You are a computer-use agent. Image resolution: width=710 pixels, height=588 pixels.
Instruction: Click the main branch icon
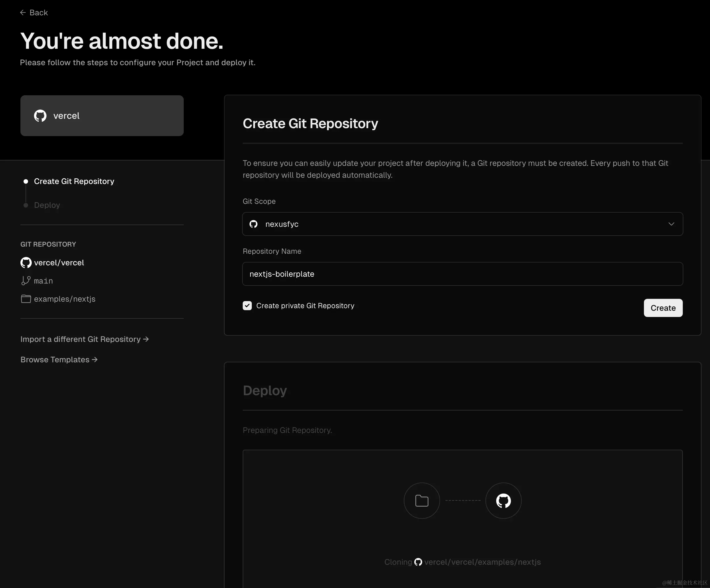point(26,281)
